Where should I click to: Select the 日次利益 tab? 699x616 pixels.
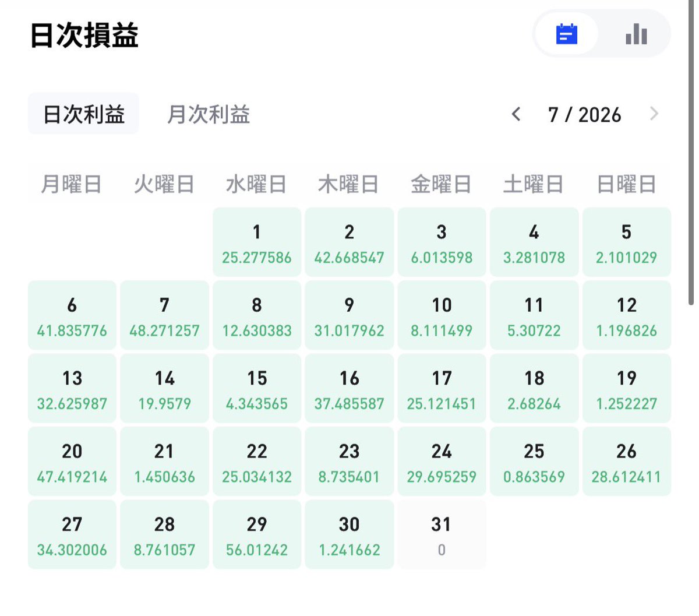[x=83, y=114]
